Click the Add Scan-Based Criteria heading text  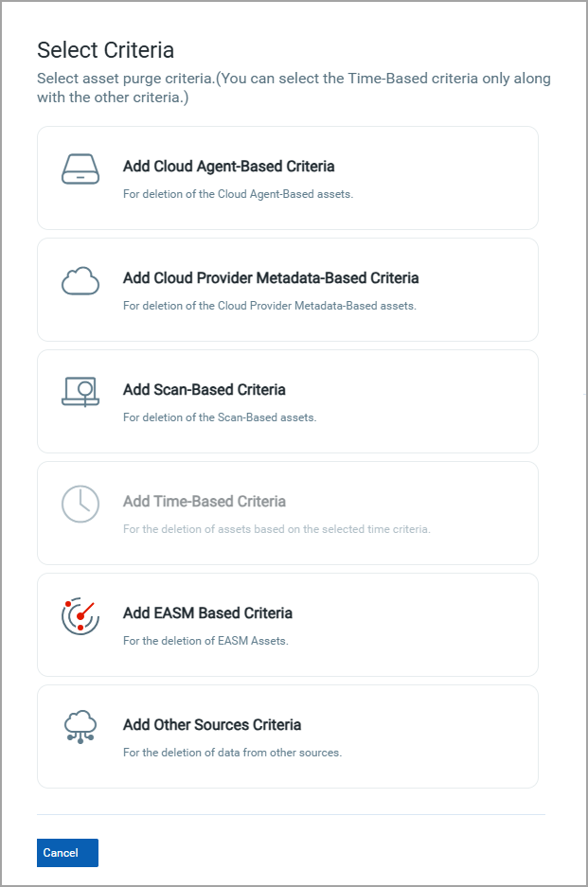(204, 389)
